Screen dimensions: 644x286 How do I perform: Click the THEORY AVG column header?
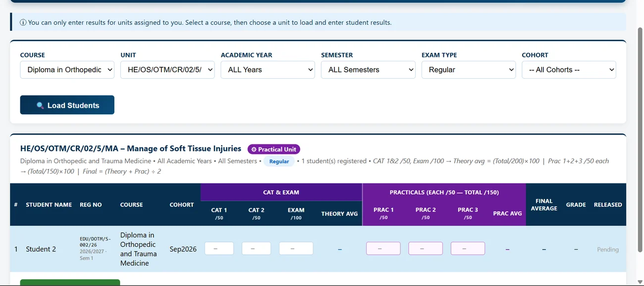coord(339,214)
